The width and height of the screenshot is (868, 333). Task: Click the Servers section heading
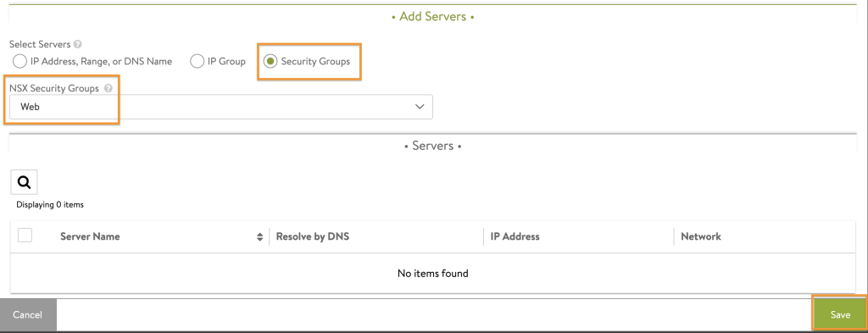pos(433,147)
